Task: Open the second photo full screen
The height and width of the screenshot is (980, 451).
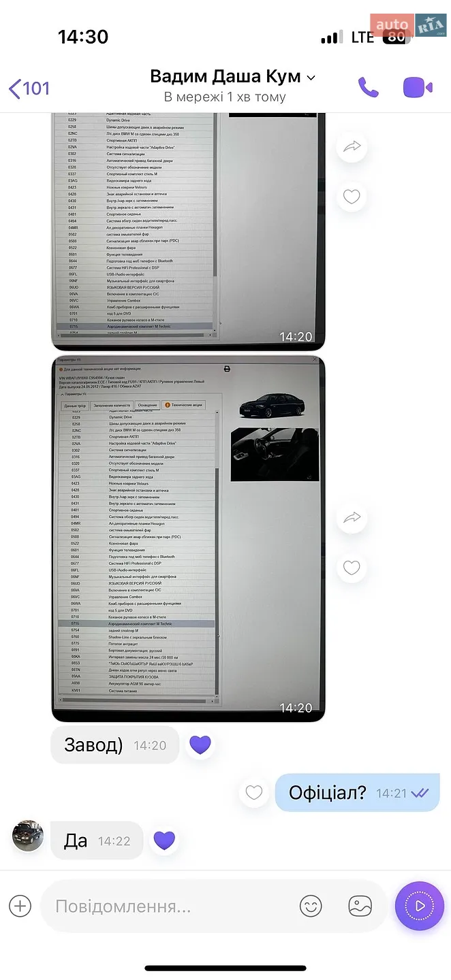Action: [x=188, y=538]
